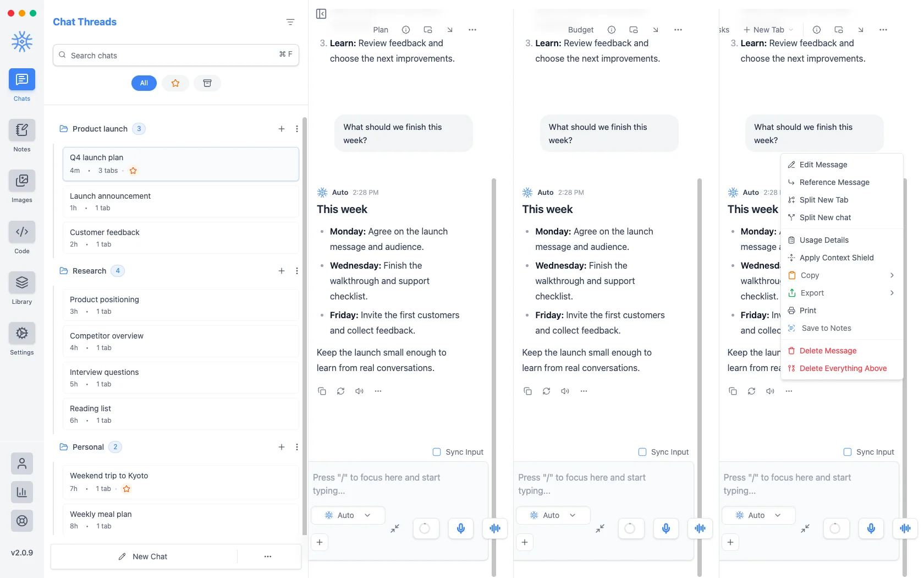
Task: Open Auto model dropdown in New Tab pane
Action: click(758, 515)
